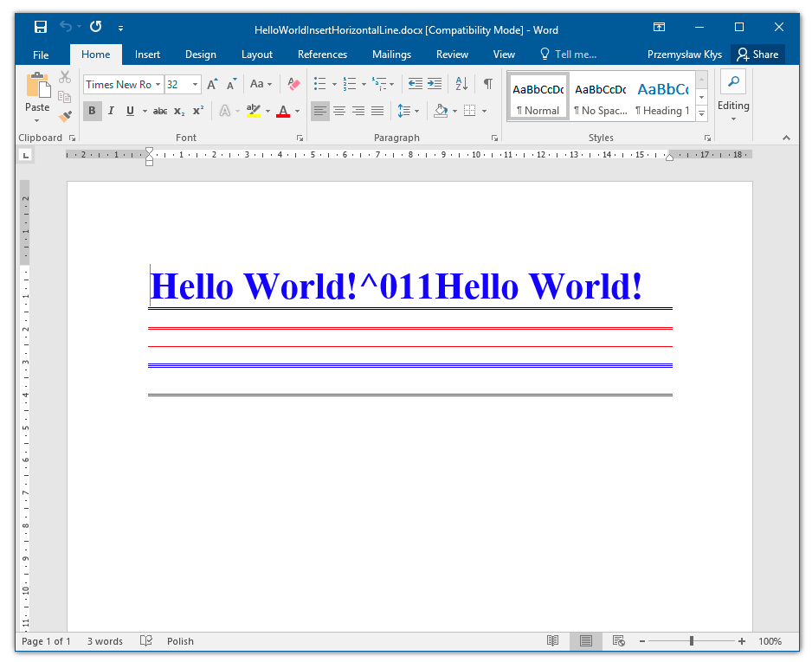Open the Sort A-Z tool
The width and height of the screenshot is (812, 662).
pyautogui.click(x=461, y=84)
